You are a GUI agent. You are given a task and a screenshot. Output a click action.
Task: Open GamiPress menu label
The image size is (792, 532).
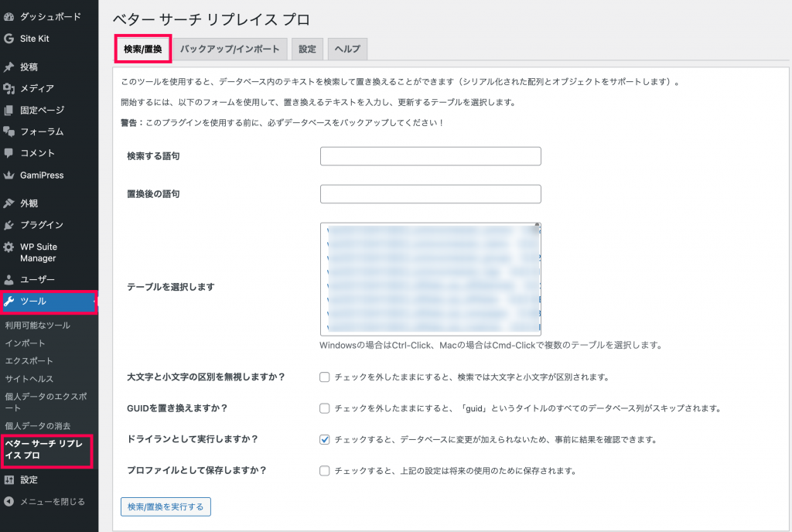[x=42, y=176]
